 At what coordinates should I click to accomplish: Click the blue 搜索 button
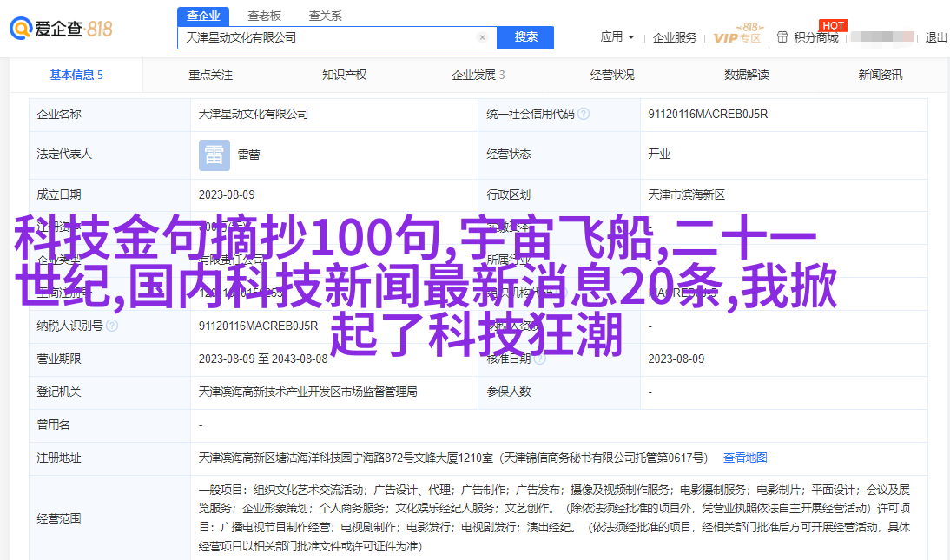(525, 37)
